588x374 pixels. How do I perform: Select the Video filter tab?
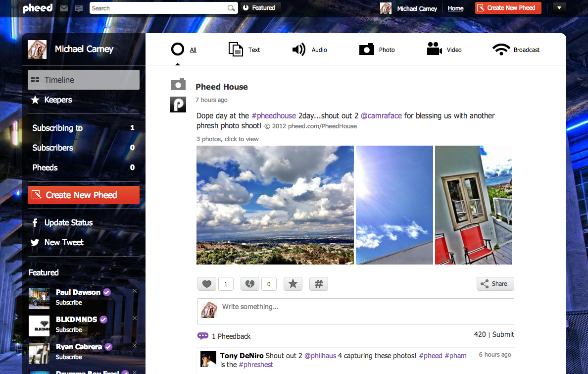click(x=444, y=50)
